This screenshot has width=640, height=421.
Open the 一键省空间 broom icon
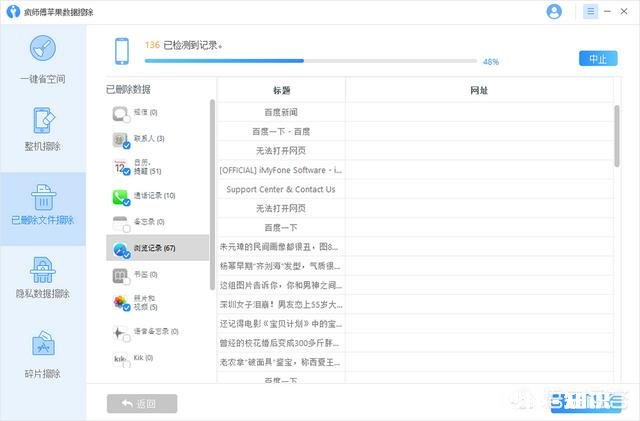click(x=43, y=49)
